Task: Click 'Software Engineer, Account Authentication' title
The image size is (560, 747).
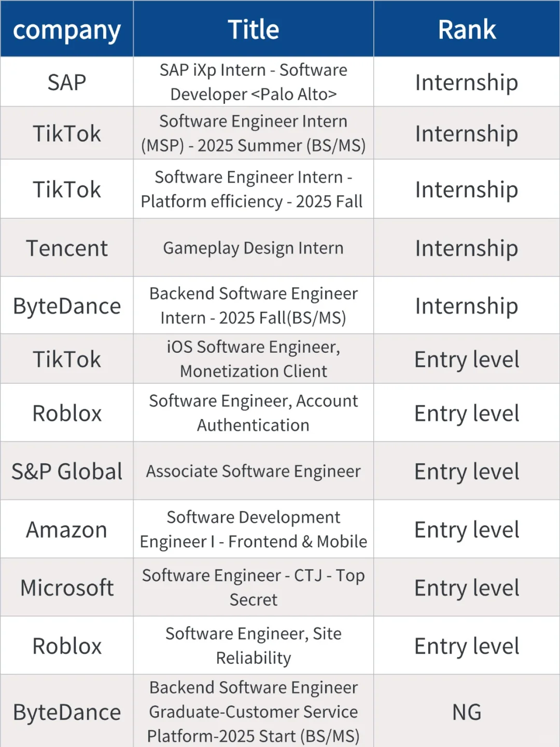Action: coord(254,413)
